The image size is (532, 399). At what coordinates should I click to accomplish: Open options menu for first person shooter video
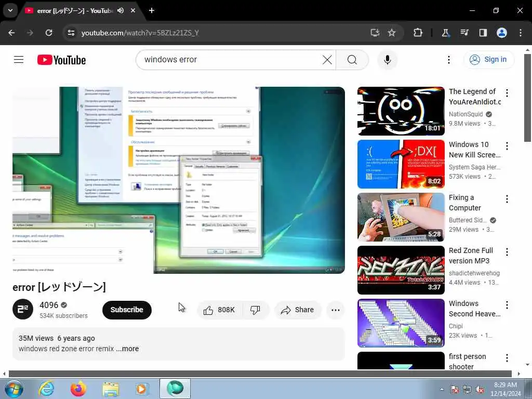[507, 357]
